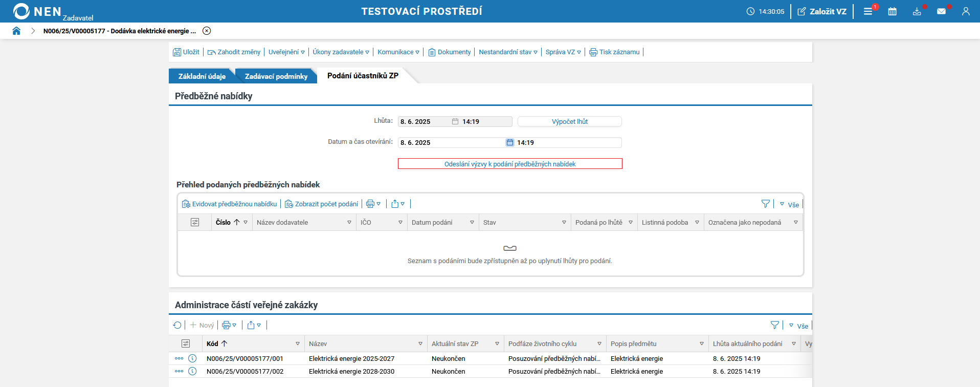Image resolution: width=980 pixels, height=387 pixels.
Task: Open the messages envelope icon
Action: 941,11
